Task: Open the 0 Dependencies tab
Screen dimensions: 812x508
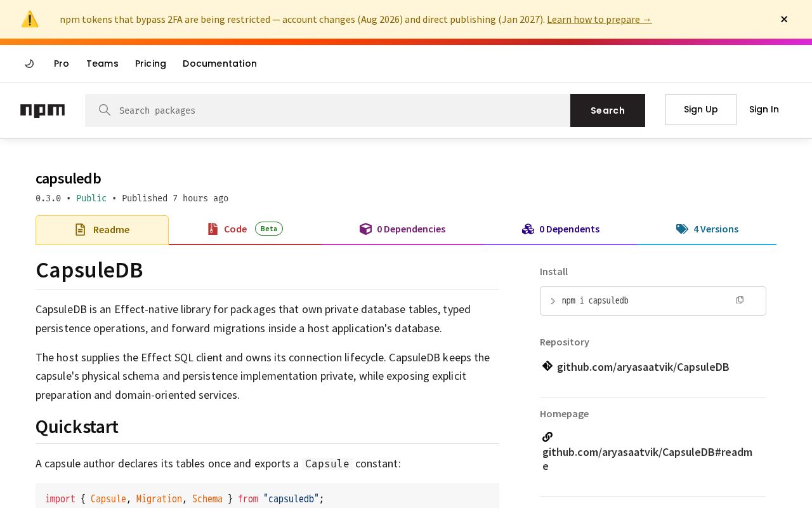Action: 402,229
